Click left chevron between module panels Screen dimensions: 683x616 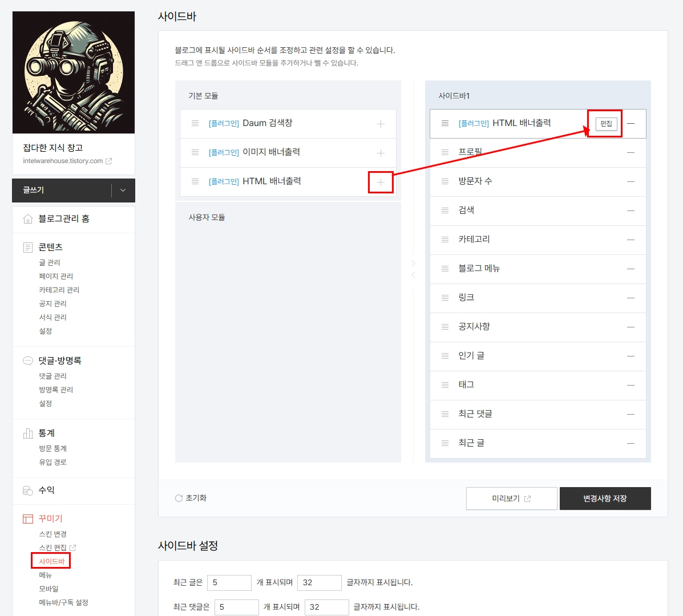[x=413, y=274]
